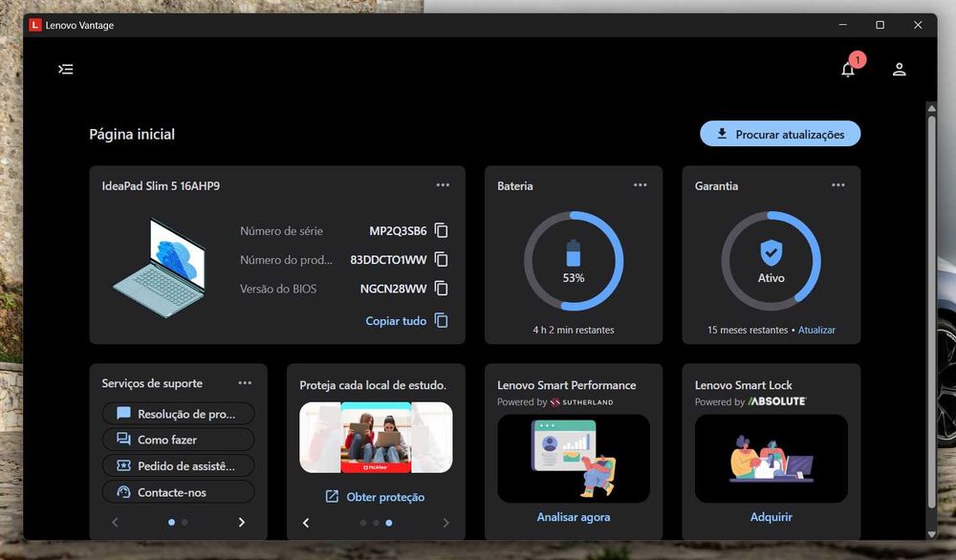Open IdeaPad Slim 5 card options menu
The height and width of the screenshot is (560, 956).
tap(443, 184)
